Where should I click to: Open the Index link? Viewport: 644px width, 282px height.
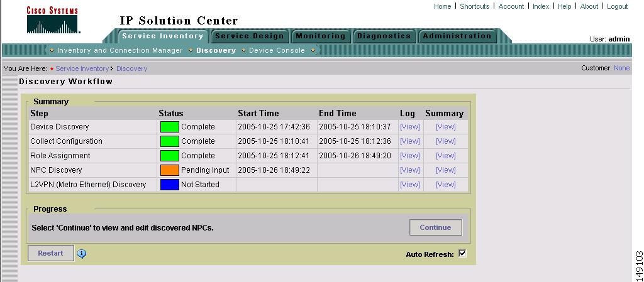tap(540, 6)
